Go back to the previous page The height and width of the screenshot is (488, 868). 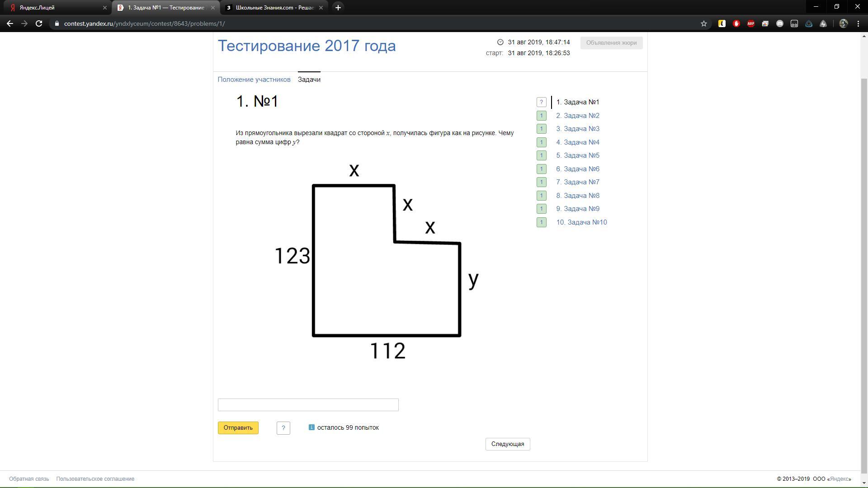tap(10, 23)
